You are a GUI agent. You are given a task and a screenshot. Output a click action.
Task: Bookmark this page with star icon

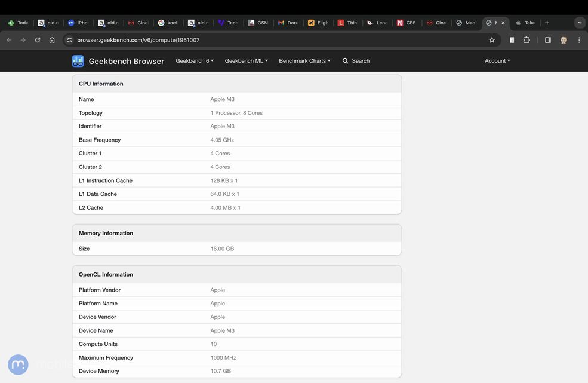492,40
